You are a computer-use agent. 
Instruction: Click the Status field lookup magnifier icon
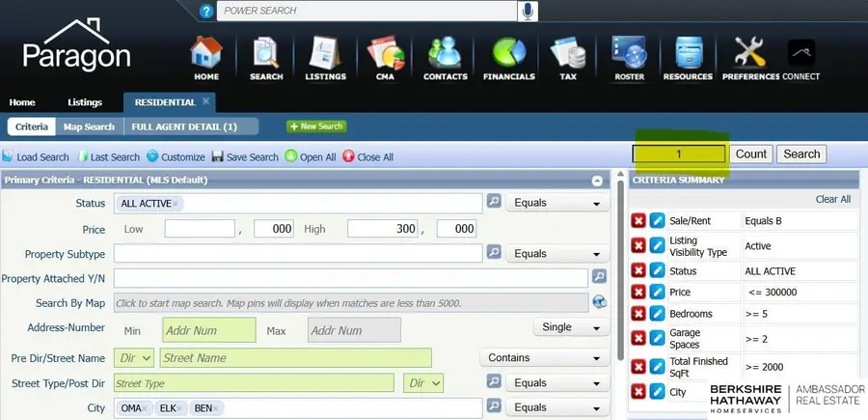click(493, 203)
